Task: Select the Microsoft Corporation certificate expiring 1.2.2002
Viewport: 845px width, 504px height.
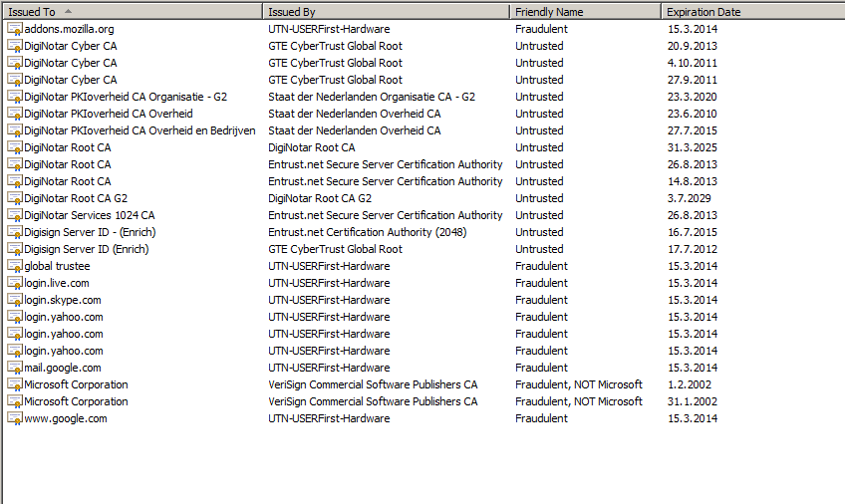Action: tap(76, 384)
